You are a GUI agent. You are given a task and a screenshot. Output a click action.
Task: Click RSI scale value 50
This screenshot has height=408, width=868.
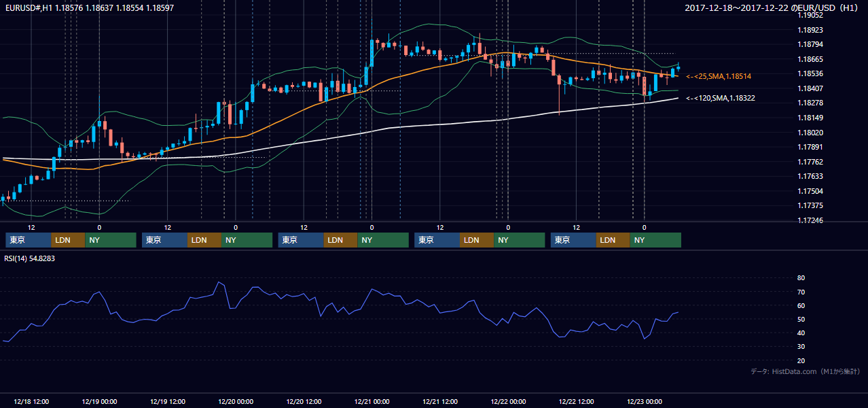pyautogui.click(x=801, y=319)
